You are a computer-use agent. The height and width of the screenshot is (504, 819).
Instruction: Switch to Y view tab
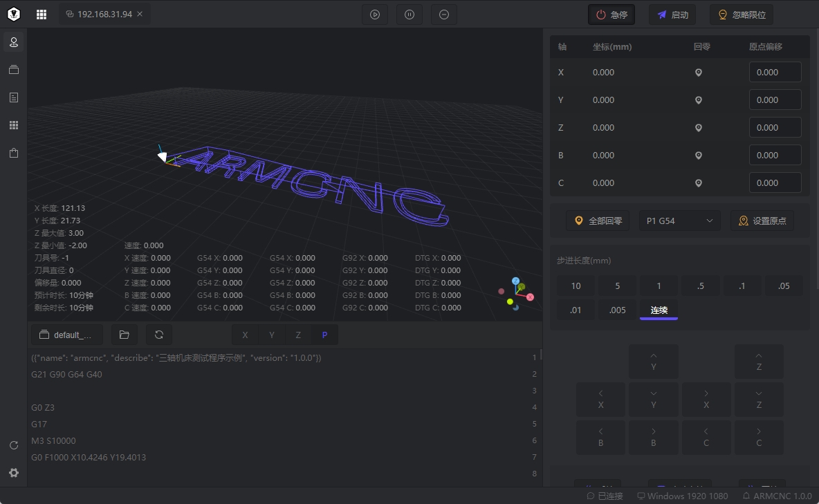coord(272,335)
